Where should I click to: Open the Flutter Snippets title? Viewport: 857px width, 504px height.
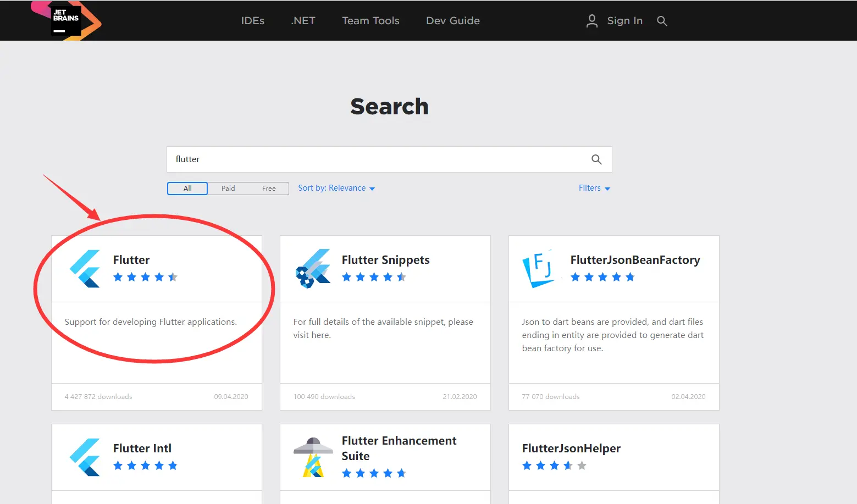coord(385,260)
